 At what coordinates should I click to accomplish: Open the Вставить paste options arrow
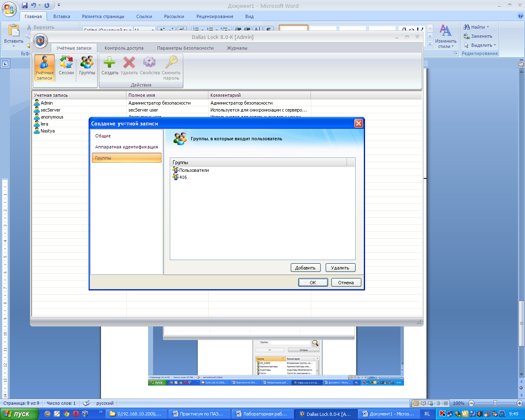click(14, 46)
